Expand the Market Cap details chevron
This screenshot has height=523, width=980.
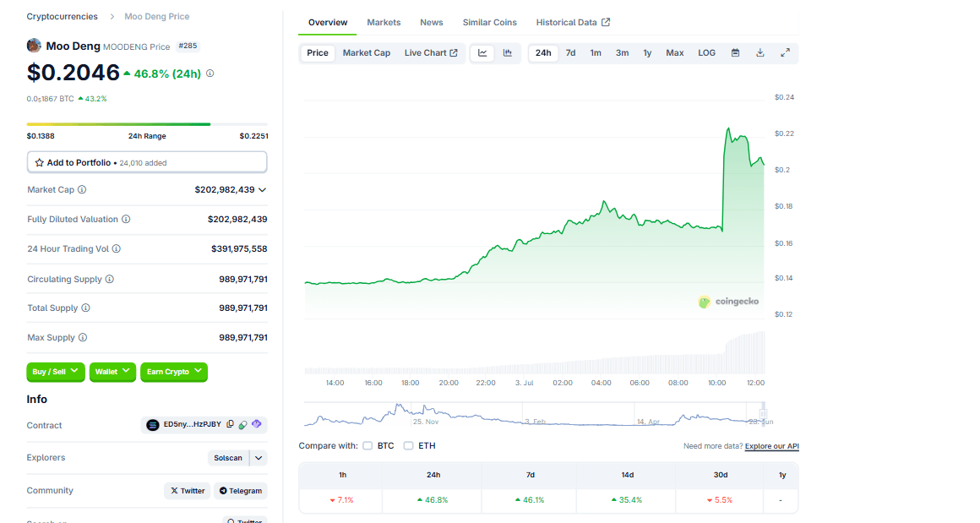pyautogui.click(x=262, y=190)
